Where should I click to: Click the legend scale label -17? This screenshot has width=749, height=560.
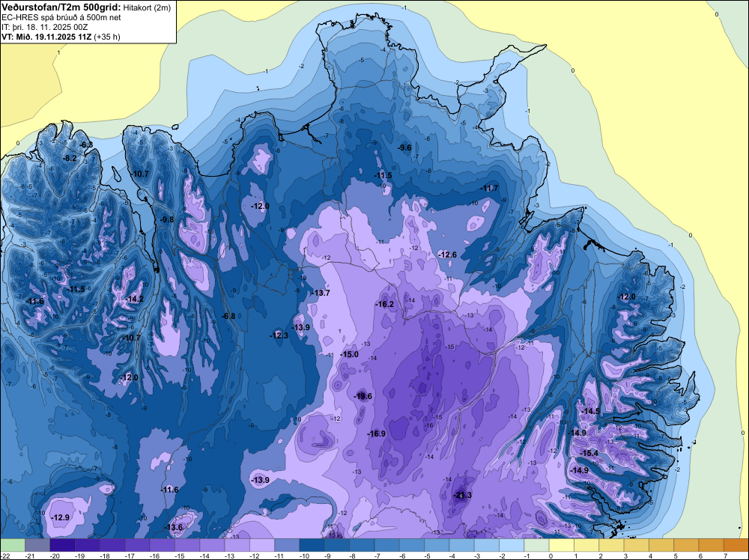pyautogui.click(x=130, y=556)
